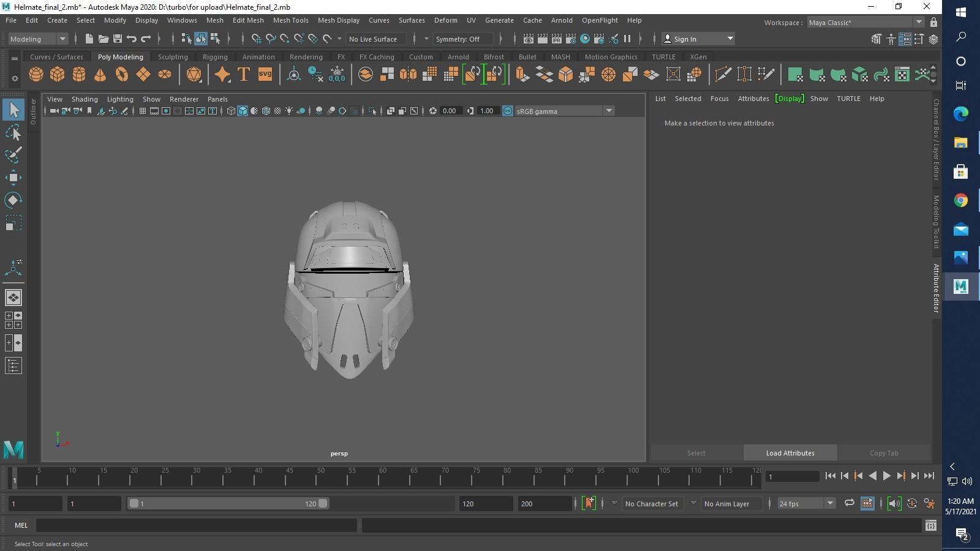
Task: Go to end of playback range
Action: pyautogui.click(x=929, y=476)
